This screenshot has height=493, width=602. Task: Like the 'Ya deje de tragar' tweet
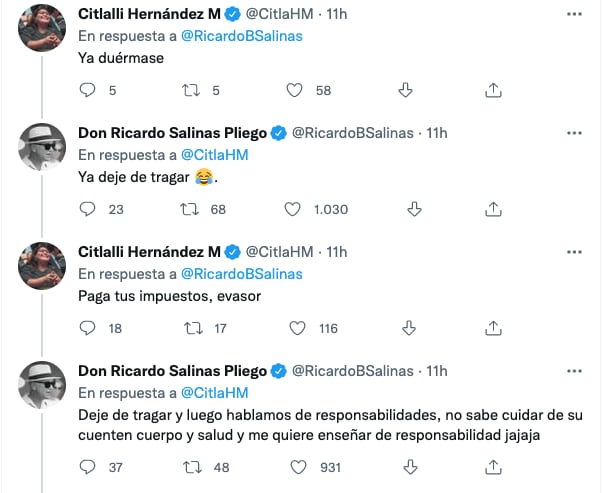293,209
